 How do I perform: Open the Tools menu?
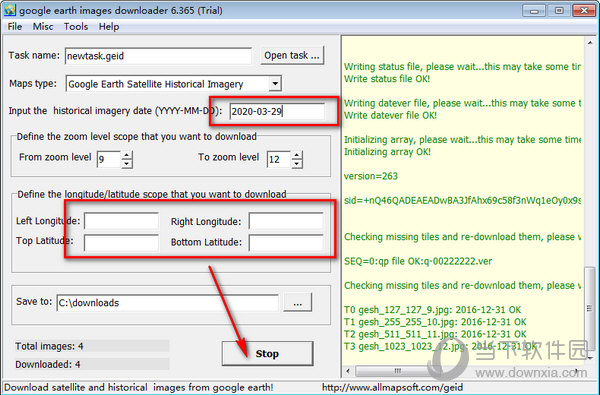(x=76, y=27)
